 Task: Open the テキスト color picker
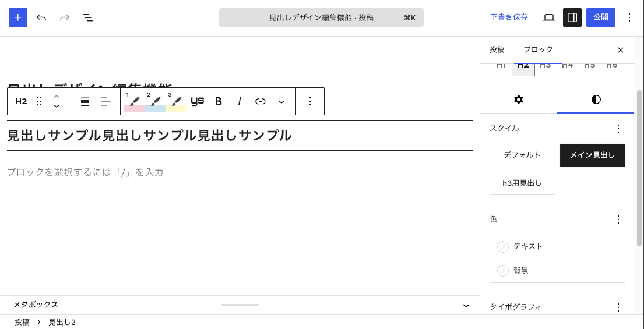pos(557,246)
